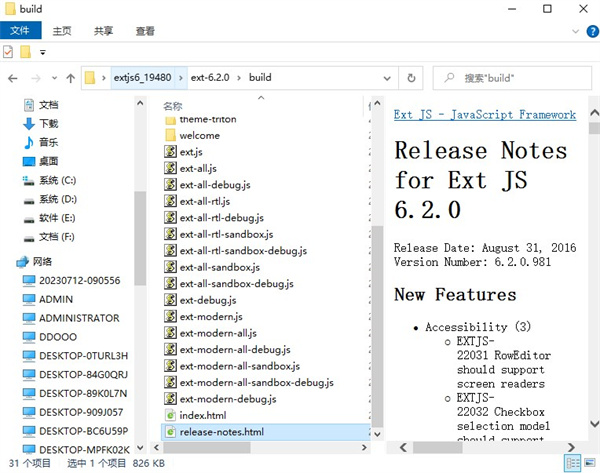Select the ext-modern.js file icon
600x473 pixels.
tap(170, 316)
